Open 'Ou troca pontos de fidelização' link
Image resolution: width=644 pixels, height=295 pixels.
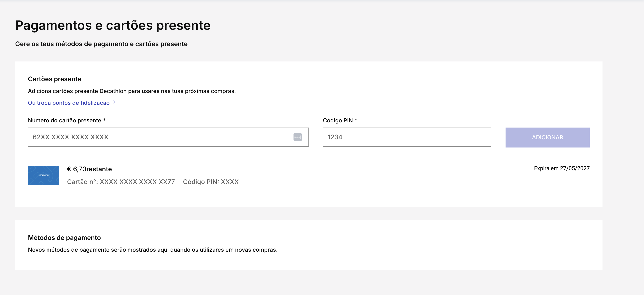69,103
